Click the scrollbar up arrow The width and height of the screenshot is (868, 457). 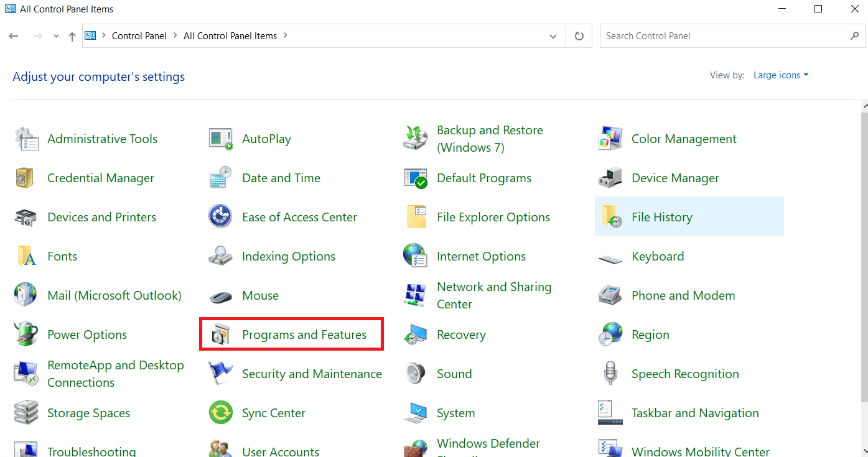point(864,104)
